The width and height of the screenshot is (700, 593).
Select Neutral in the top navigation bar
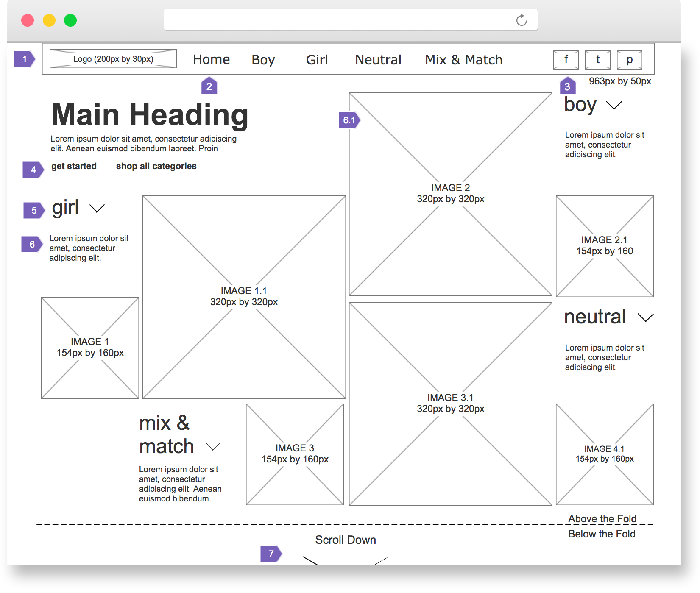pos(378,60)
